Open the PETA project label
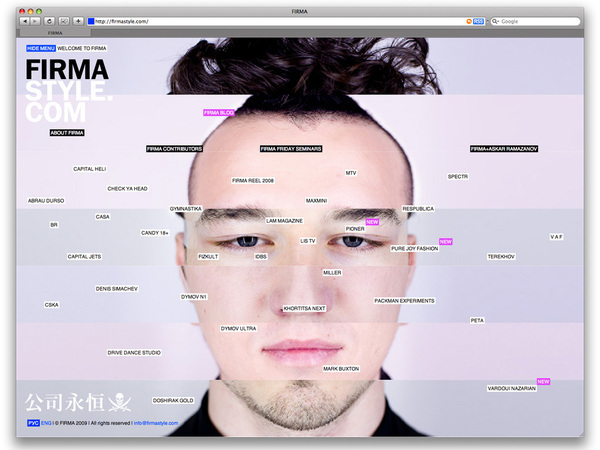Screen dimensions: 600x450 point(477,320)
